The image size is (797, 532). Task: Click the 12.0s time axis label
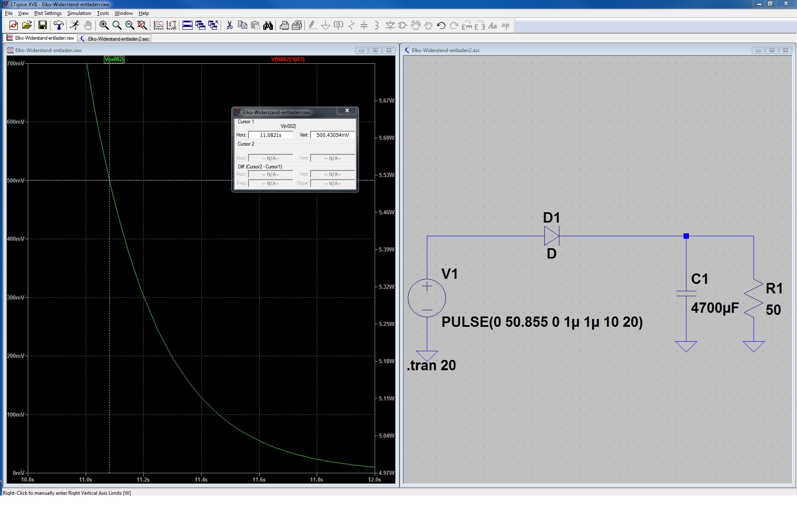(x=374, y=479)
